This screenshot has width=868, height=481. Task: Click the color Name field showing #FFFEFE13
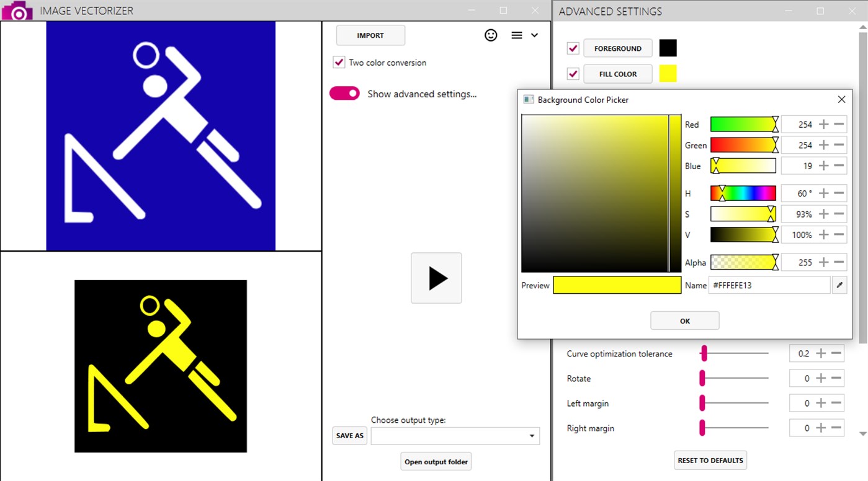click(x=769, y=285)
